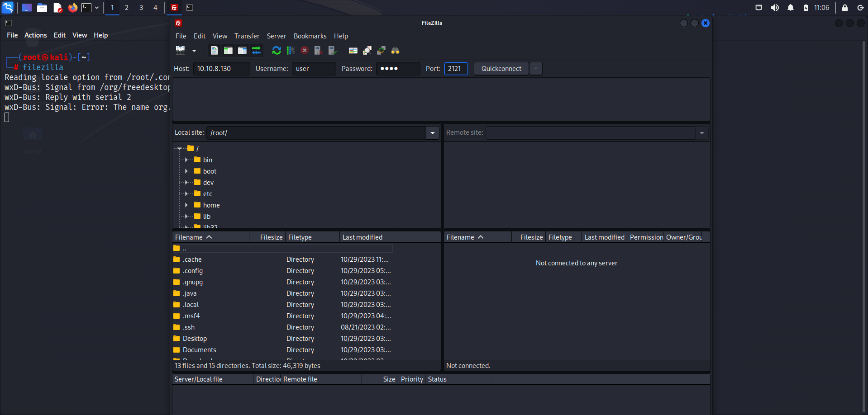Sort remote list by Permission column

click(x=646, y=237)
